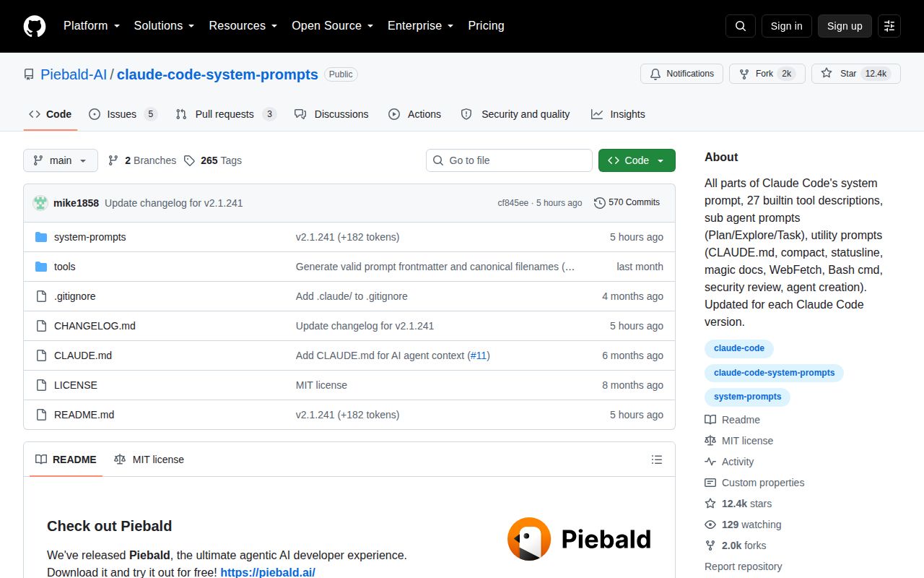This screenshot has height=578, width=924.
Task: Open the Issues tab
Action: pos(123,114)
